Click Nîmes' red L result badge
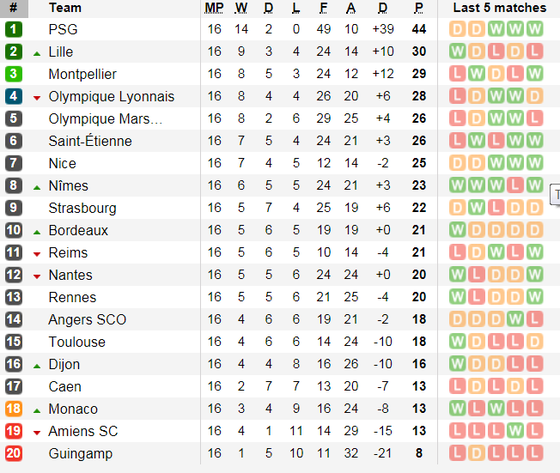The height and width of the screenshot is (473, 560). [515, 185]
